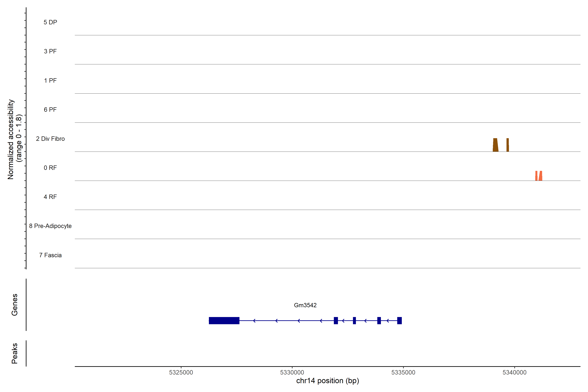Click the Gm3542 gene label
Image resolution: width=588 pixels, height=392 pixels.
(x=305, y=305)
